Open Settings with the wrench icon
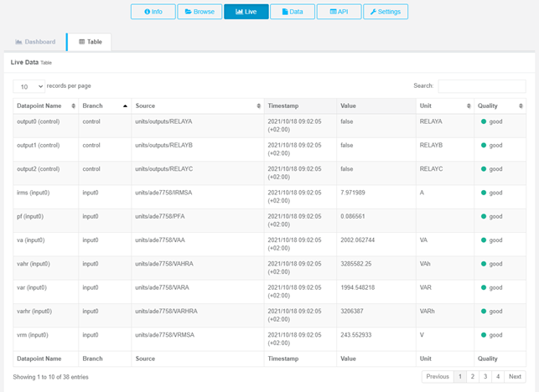The height and width of the screenshot is (392, 539). 386,12
